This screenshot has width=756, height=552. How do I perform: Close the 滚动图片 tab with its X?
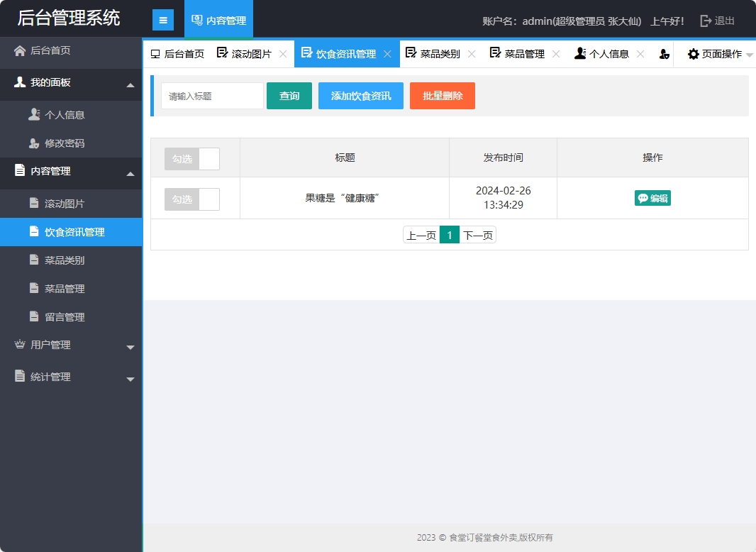click(283, 54)
